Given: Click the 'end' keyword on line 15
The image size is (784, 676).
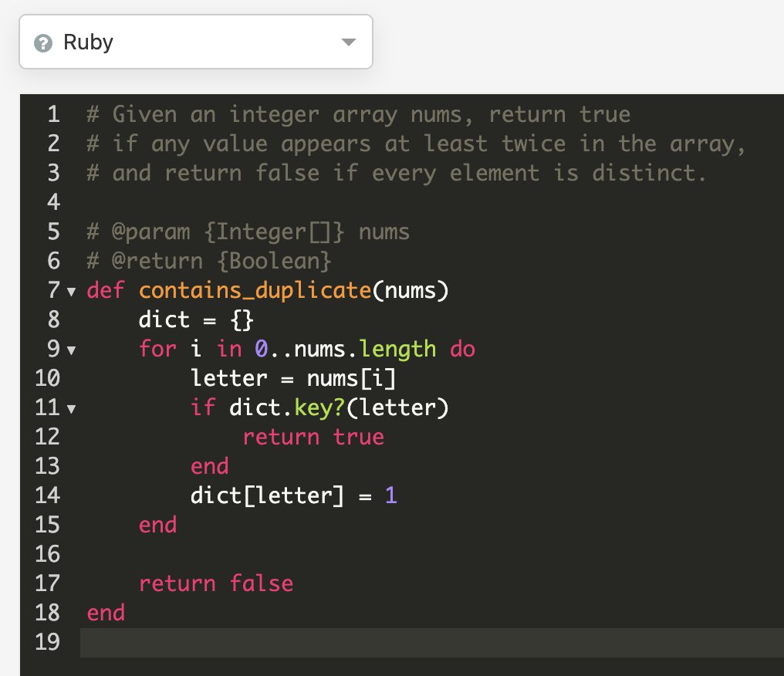Looking at the screenshot, I should 157,525.
